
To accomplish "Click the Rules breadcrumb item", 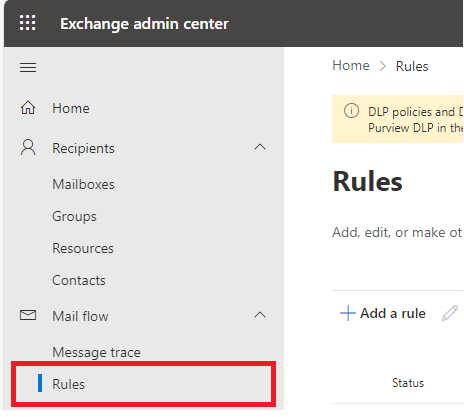I will coord(412,66).
